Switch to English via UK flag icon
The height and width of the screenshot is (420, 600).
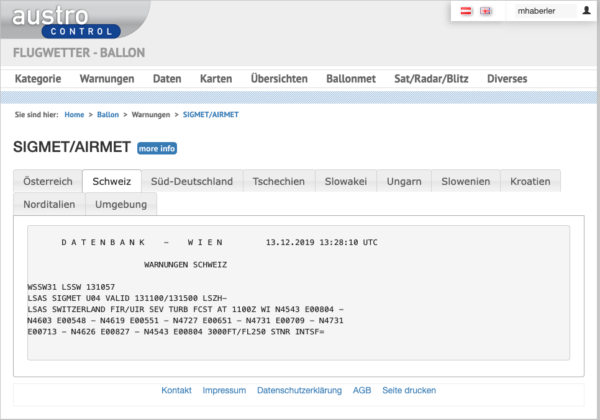[486, 11]
